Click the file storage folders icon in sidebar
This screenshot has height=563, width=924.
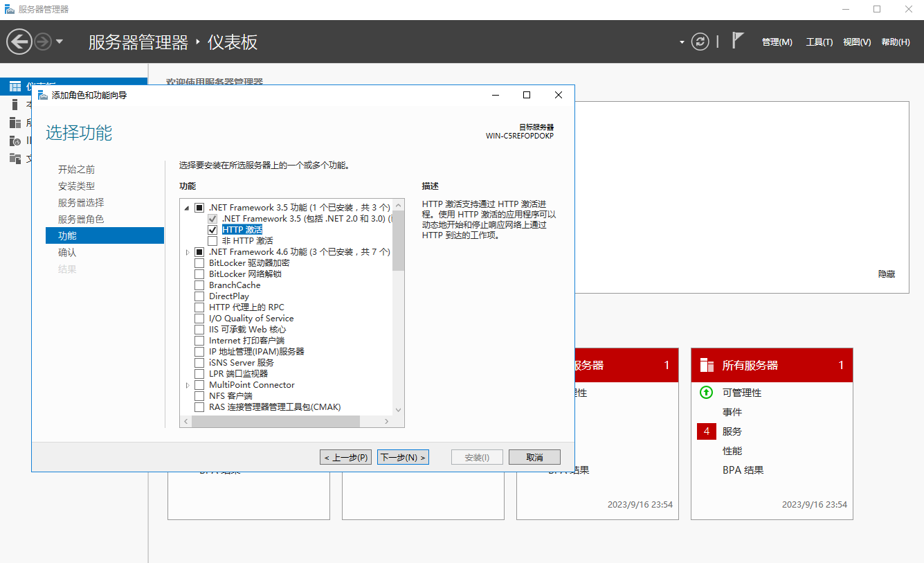point(15,159)
